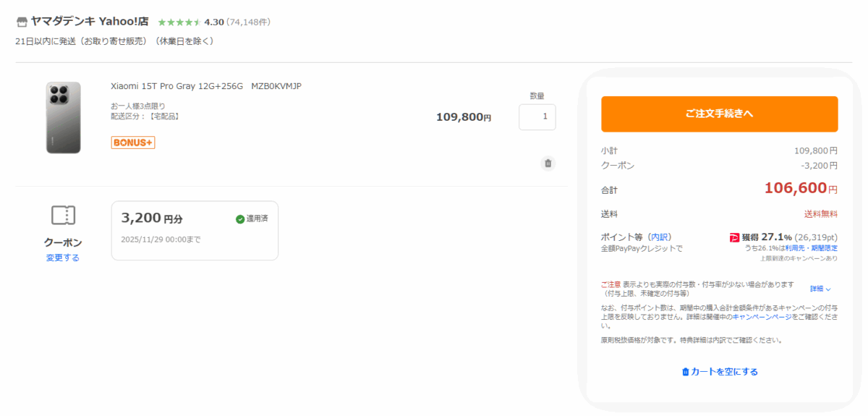Image resolution: width=868 pixels, height=416 pixels.
Task: Open the Xiaomi 15T Pro Gray product title
Action: (x=205, y=86)
